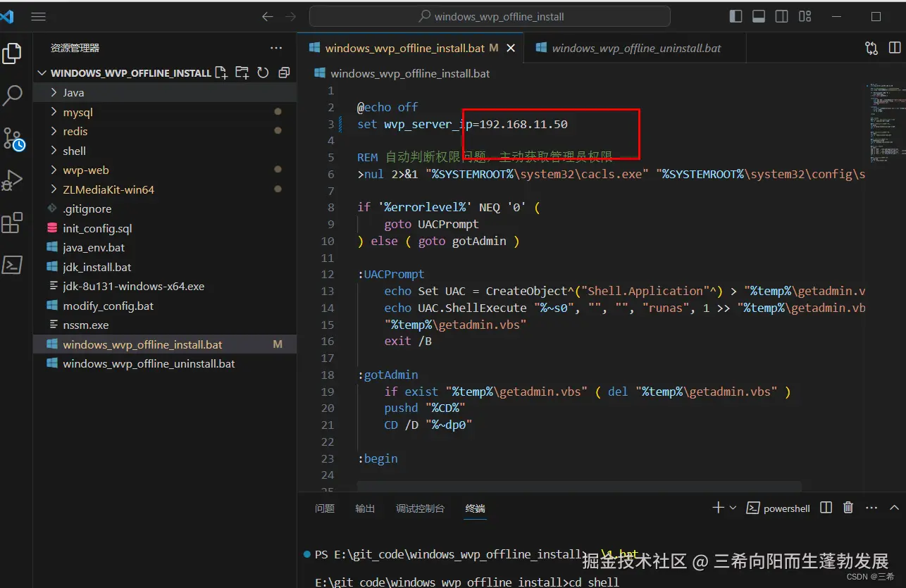This screenshot has height=588, width=906.
Task: Open the 输出 (Output) panel tab
Action: click(365, 508)
